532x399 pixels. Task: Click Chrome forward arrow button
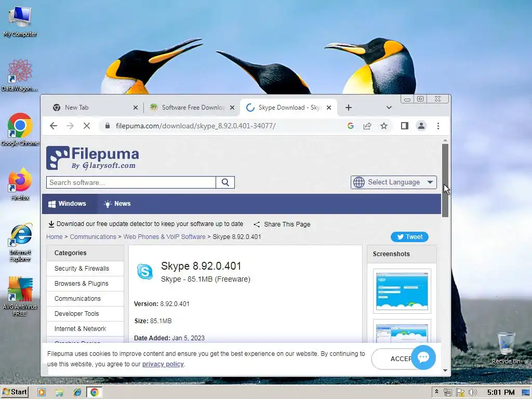pos(70,126)
